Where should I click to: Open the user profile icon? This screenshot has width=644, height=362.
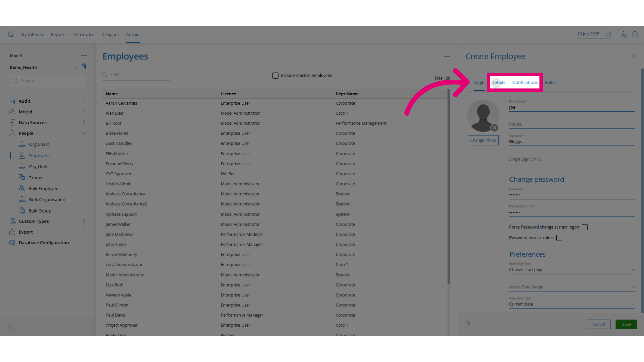coord(623,34)
